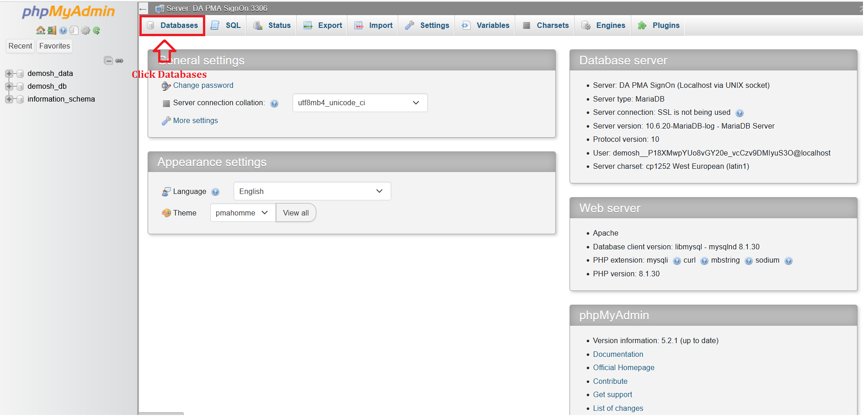This screenshot has width=868, height=420.
Task: Open the server connection collation dropdown
Action: [360, 103]
